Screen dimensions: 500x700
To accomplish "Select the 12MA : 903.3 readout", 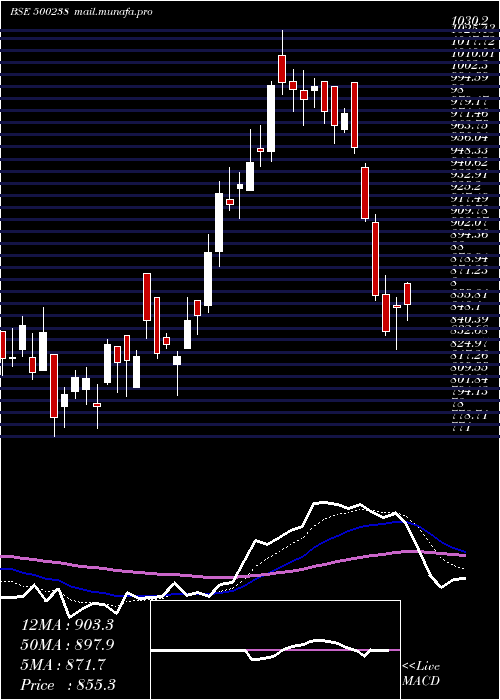I will point(67,625).
